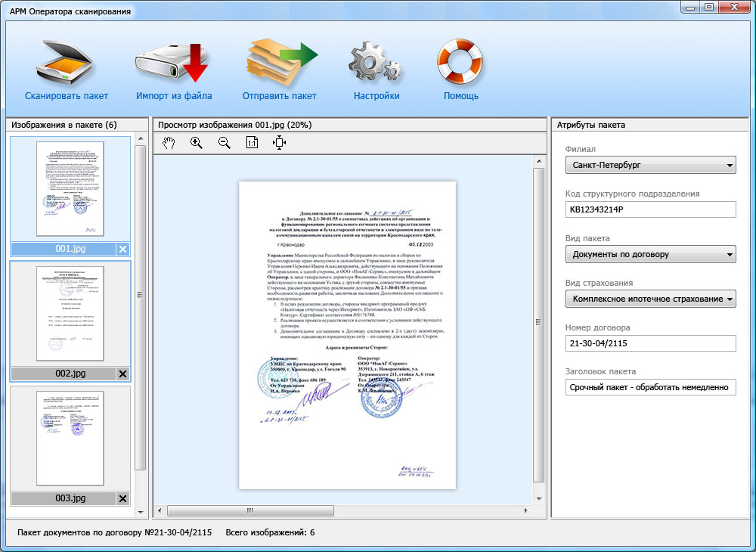The image size is (756, 552).
Task: Select the hand pan tool
Action: coord(169,142)
